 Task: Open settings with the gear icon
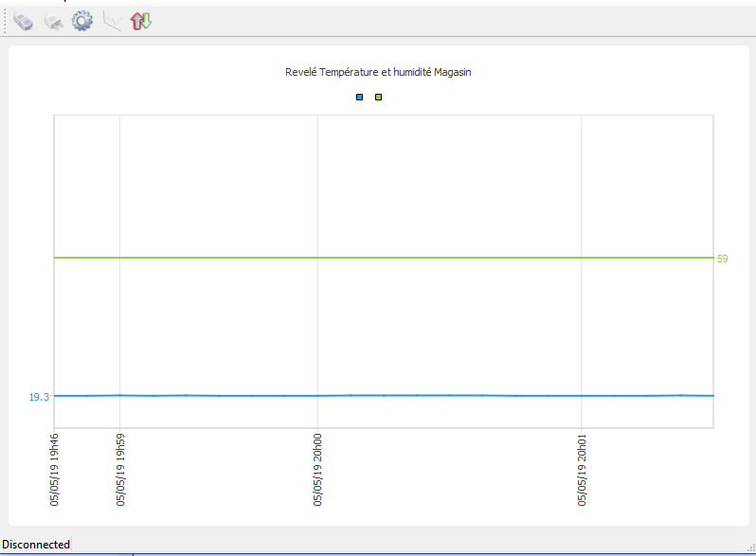tap(82, 21)
